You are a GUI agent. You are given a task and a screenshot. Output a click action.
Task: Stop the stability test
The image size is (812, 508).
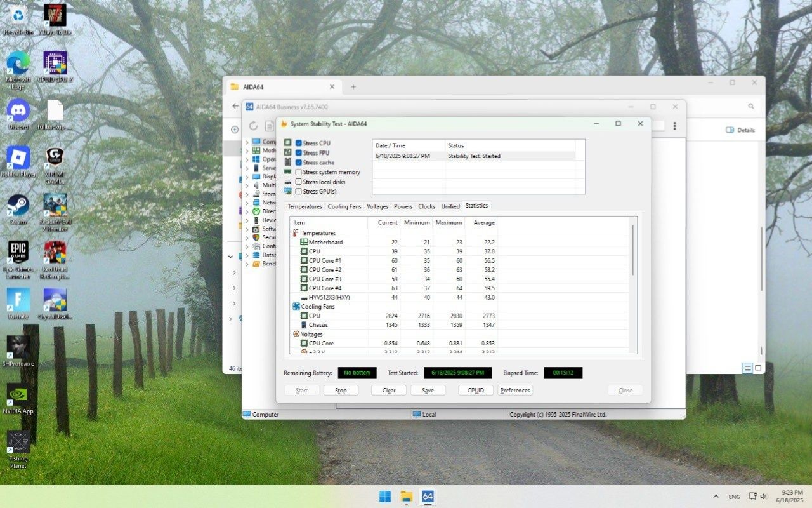(x=341, y=391)
